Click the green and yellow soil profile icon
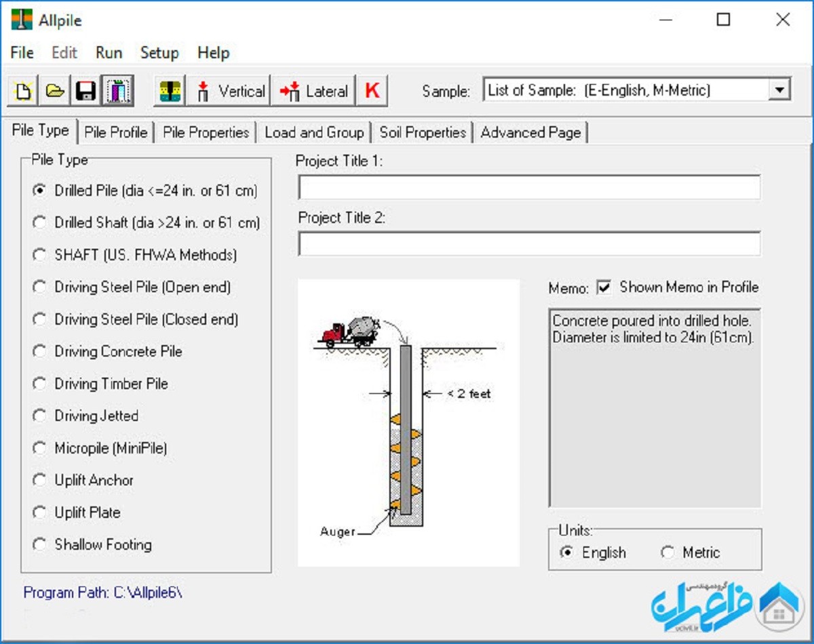The image size is (814, 644). pos(170,91)
